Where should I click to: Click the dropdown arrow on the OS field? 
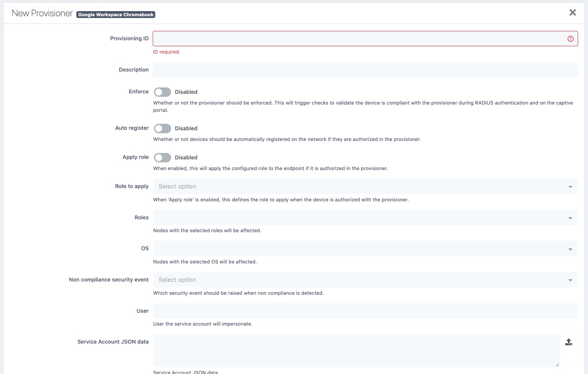570,248
